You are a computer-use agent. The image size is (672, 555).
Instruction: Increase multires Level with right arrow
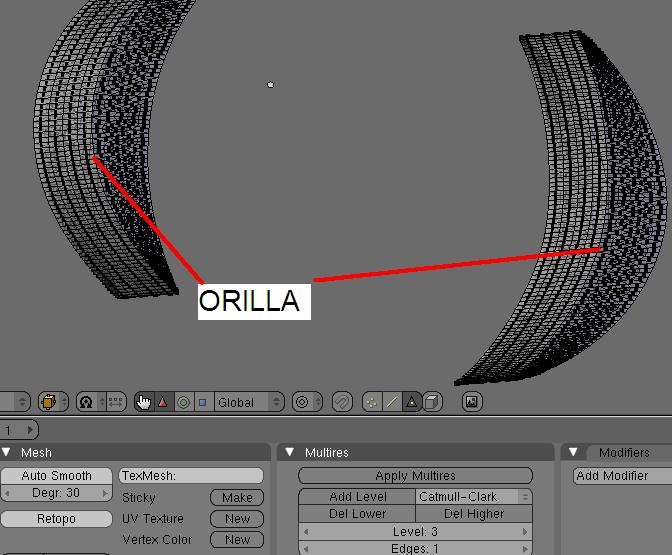525,532
